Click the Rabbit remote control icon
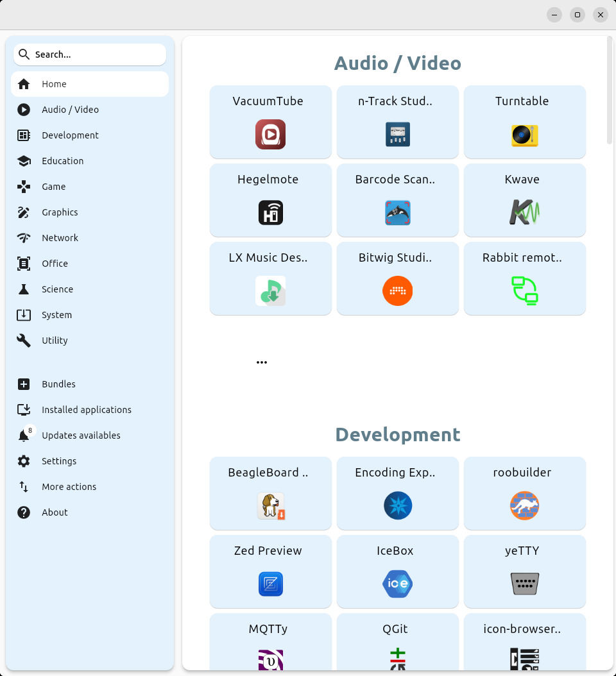 point(524,290)
